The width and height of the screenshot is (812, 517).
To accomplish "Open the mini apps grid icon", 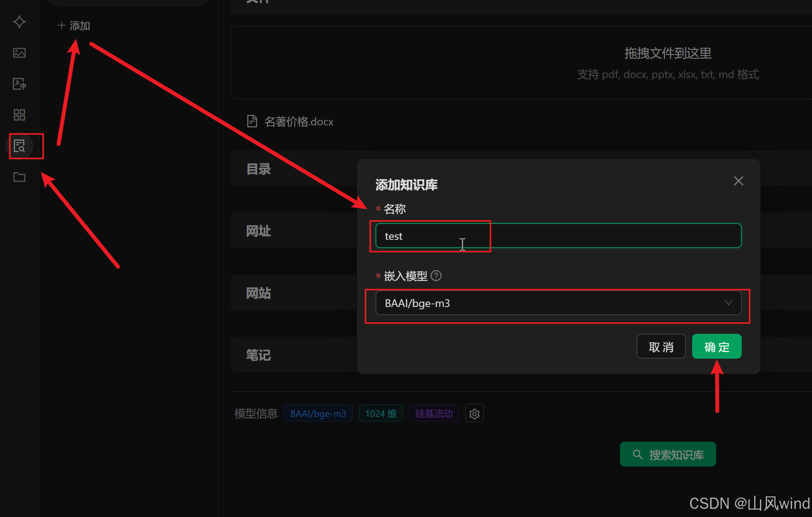I will click(19, 115).
